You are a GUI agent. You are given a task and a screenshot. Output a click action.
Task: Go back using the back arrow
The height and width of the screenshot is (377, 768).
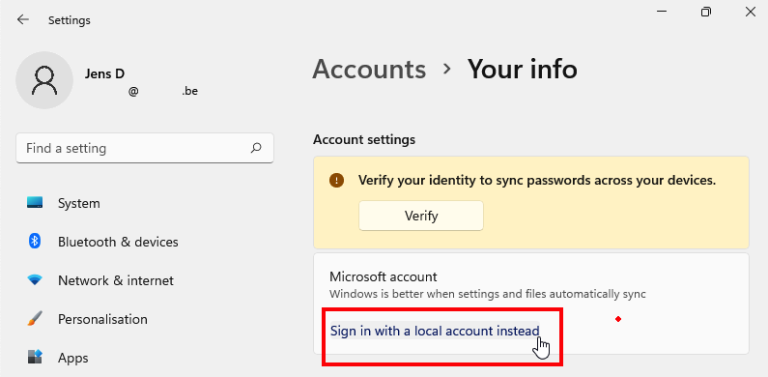(x=23, y=20)
